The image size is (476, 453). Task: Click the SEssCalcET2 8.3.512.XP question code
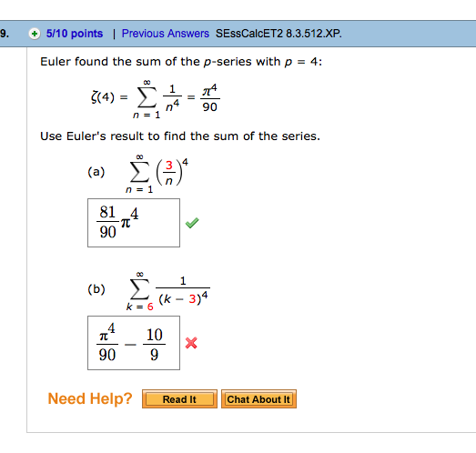pyautogui.click(x=279, y=34)
